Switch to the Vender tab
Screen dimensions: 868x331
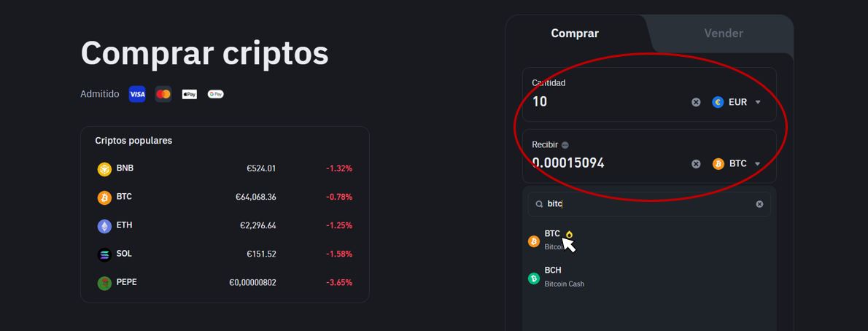tap(723, 34)
